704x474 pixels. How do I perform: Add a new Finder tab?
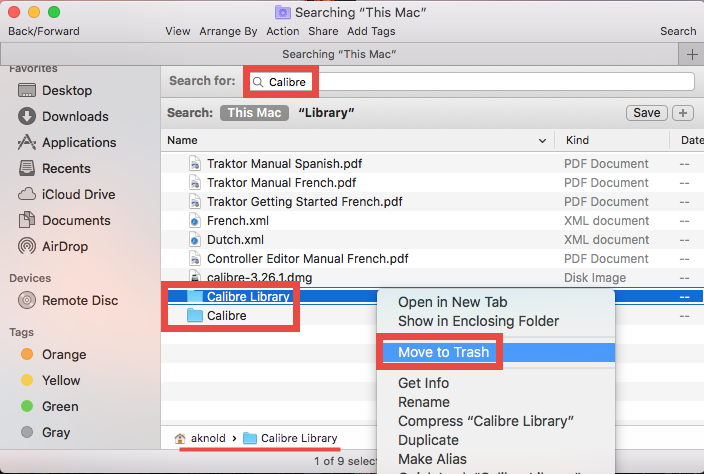[691, 54]
